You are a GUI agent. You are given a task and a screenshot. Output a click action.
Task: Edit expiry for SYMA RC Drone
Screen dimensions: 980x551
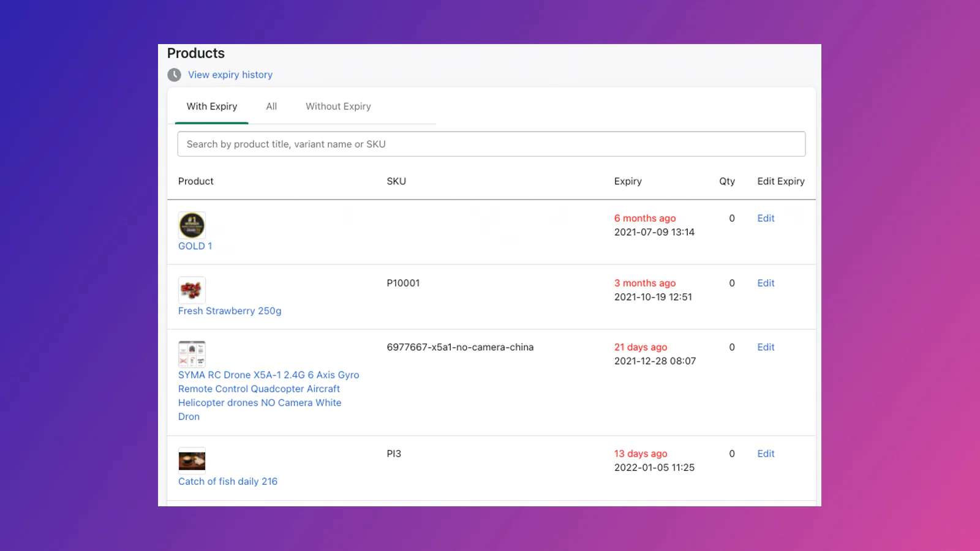click(x=766, y=347)
